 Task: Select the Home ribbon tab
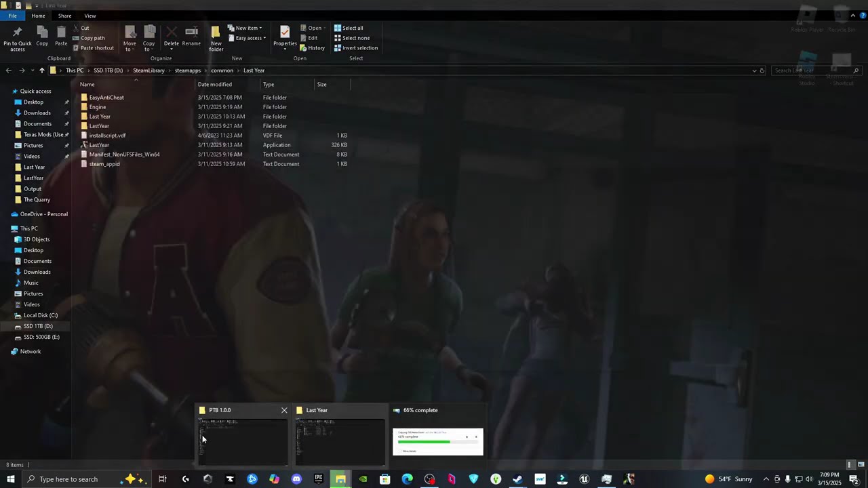[x=38, y=16]
